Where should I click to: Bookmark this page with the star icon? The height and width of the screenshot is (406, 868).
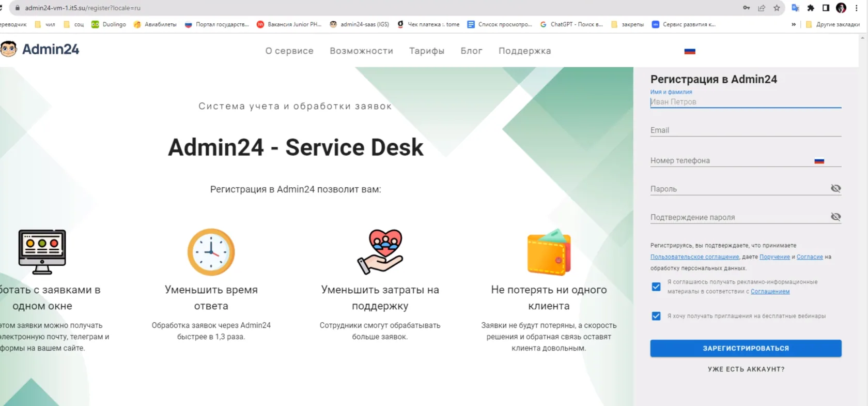coord(777,8)
